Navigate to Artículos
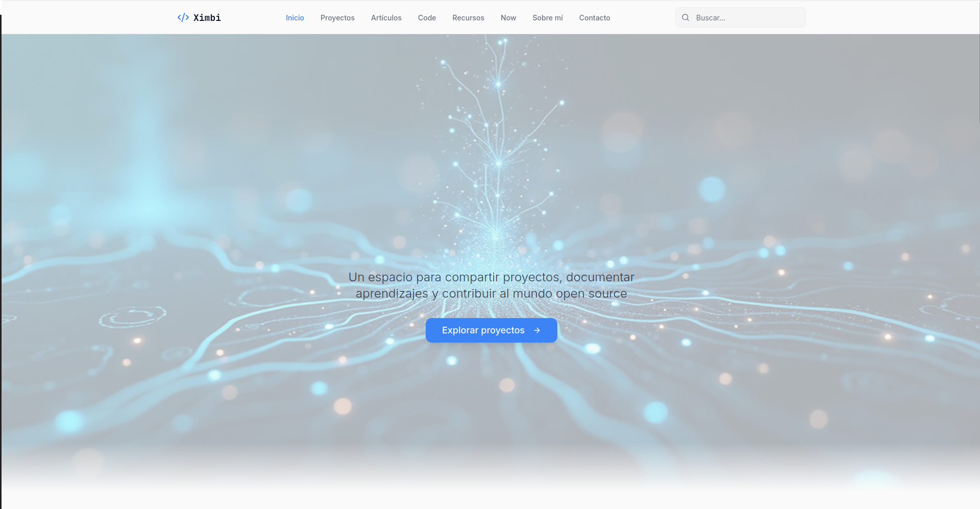Viewport: 980px width, 509px height. click(386, 18)
